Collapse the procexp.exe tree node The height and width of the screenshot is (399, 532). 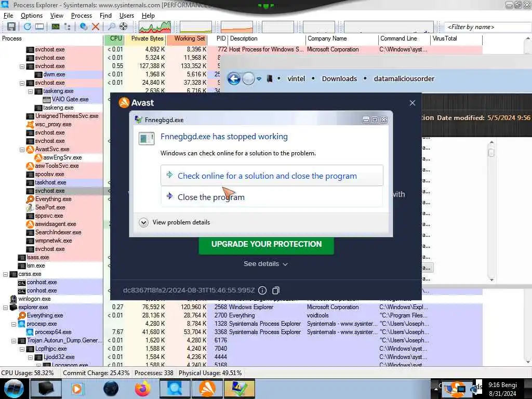14,324
